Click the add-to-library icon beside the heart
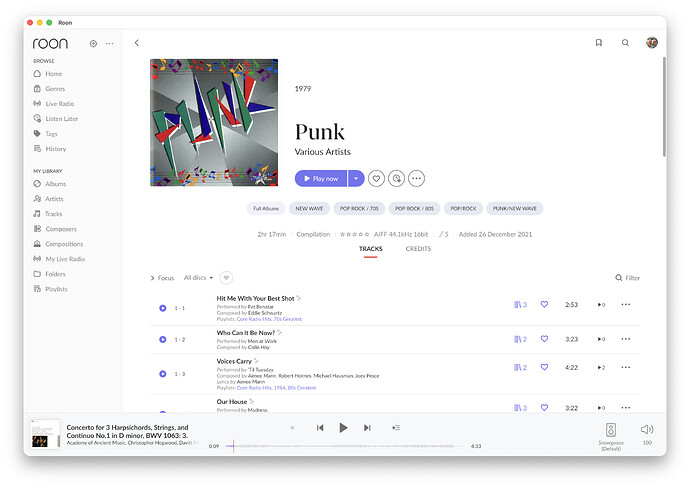The image size is (690, 486). coord(396,178)
